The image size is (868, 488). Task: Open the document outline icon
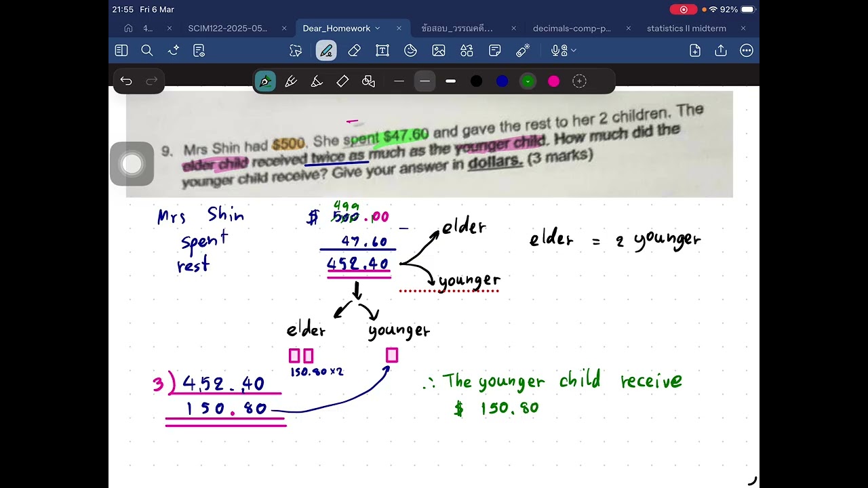click(199, 50)
